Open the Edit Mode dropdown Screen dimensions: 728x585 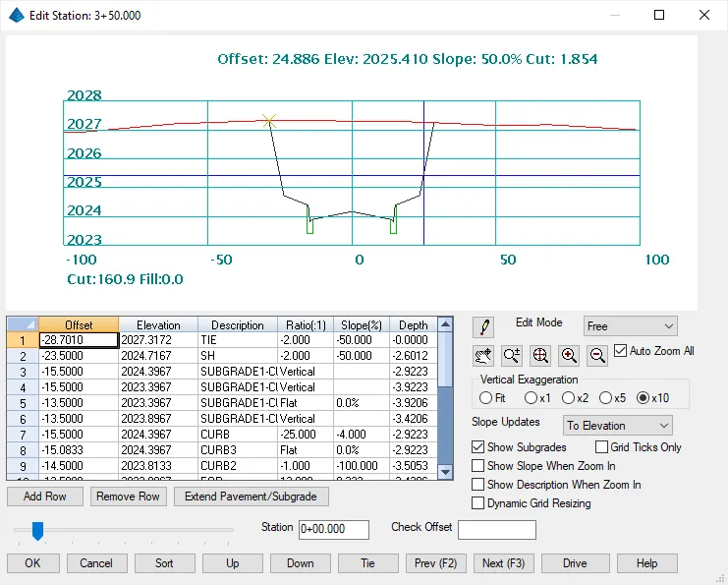630,325
